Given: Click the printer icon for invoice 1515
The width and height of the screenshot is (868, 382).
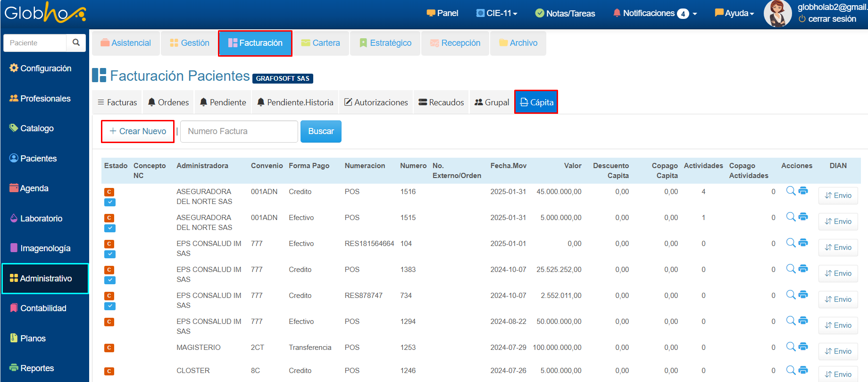Looking at the screenshot, I should click(x=803, y=217).
